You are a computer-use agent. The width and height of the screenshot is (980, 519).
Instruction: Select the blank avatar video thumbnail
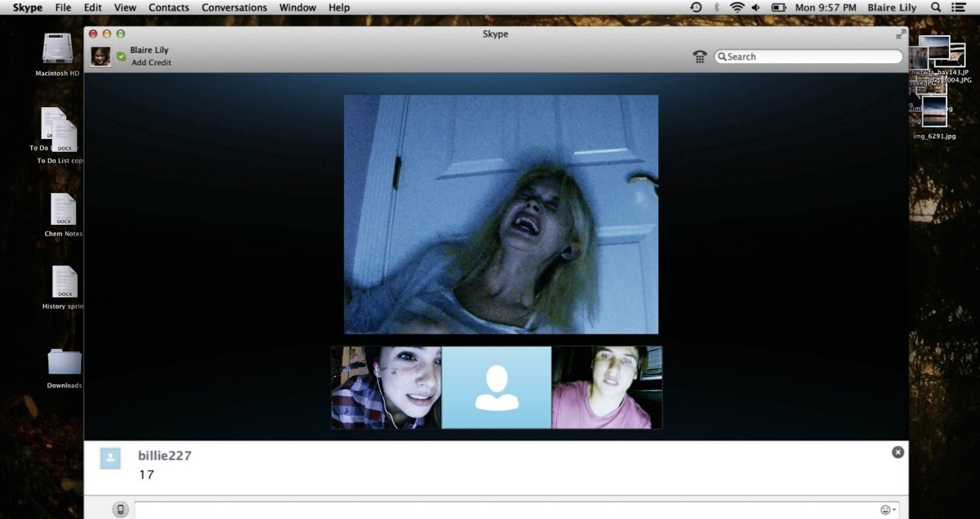[496, 387]
